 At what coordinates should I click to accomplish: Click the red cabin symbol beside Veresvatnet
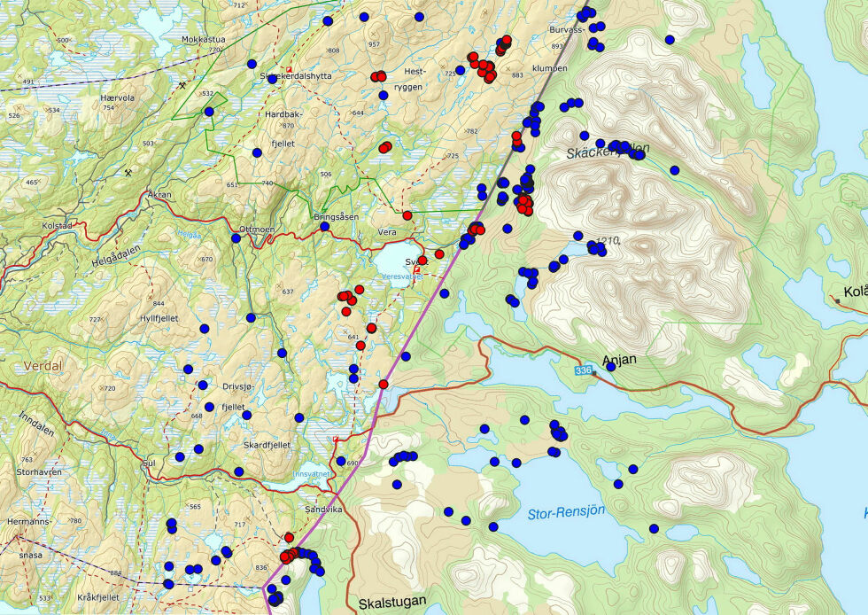pyautogui.click(x=417, y=269)
